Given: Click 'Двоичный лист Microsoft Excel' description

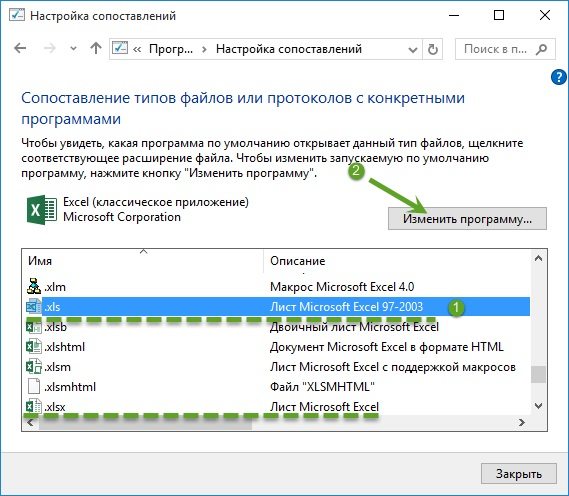Looking at the screenshot, I should [x=354, y=327].
